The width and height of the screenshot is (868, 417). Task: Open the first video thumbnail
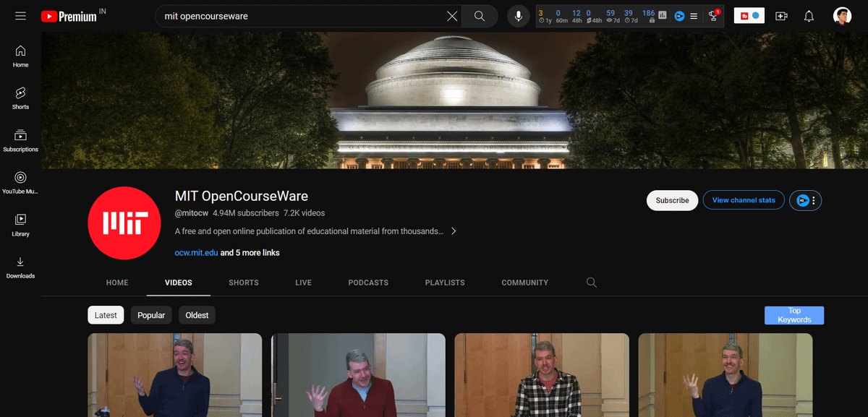(174, 375)
